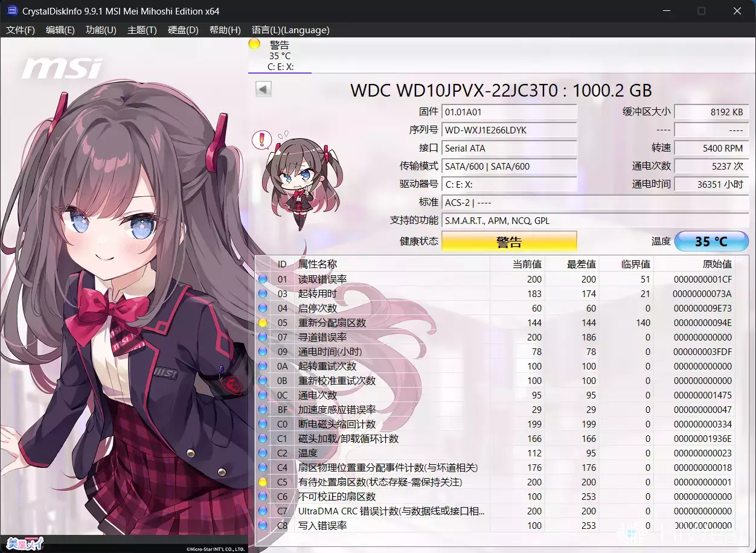
Task: Select the 磁头加载/卸载循环计数 attribute name
Action: tap(348, 438)
